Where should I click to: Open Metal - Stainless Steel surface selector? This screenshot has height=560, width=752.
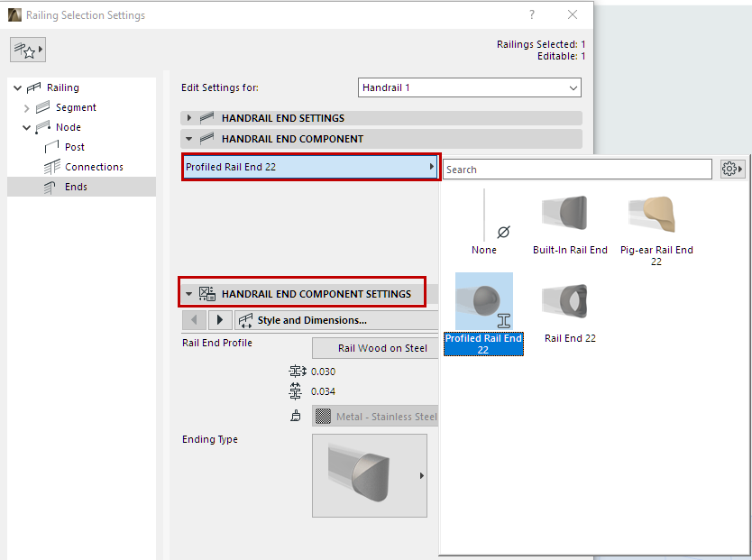pos(375,416)
